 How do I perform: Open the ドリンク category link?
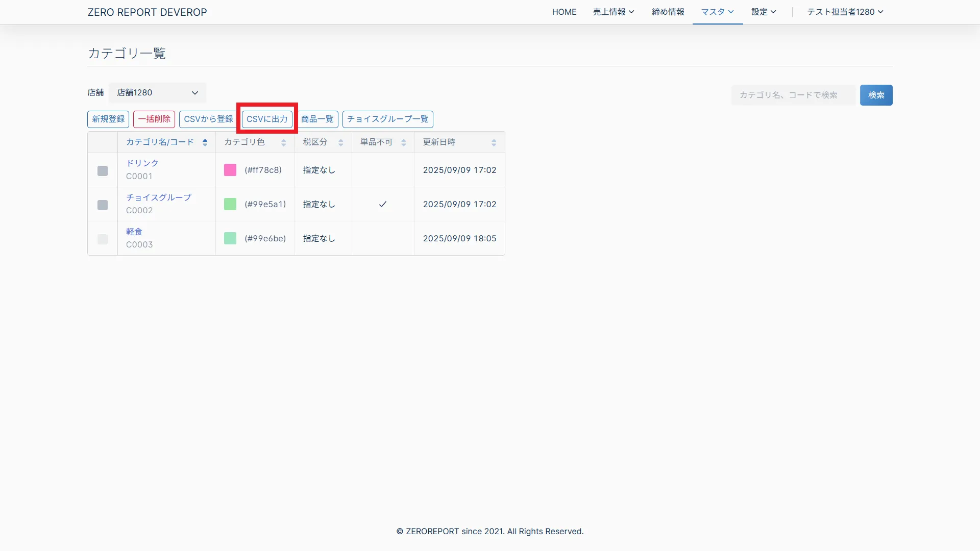coord(142,163)
